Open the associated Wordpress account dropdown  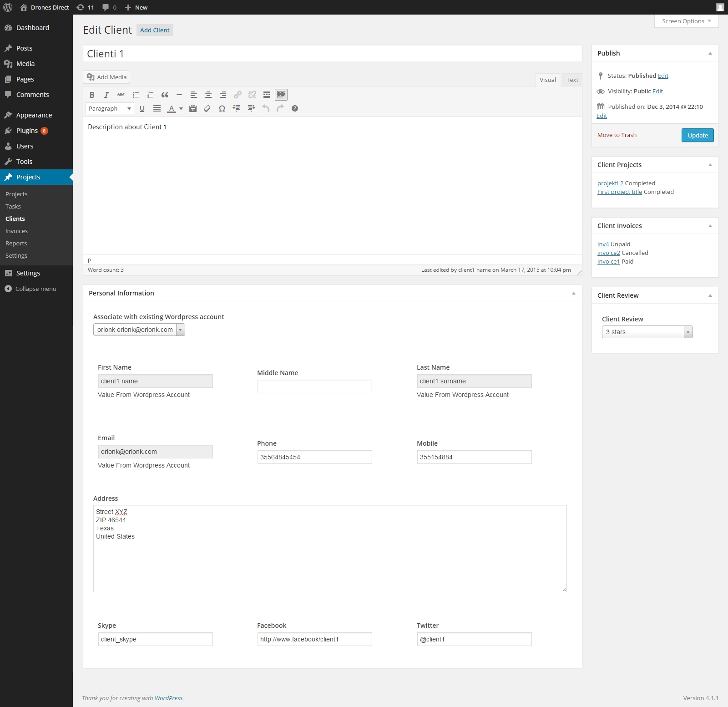click(139, 330)
